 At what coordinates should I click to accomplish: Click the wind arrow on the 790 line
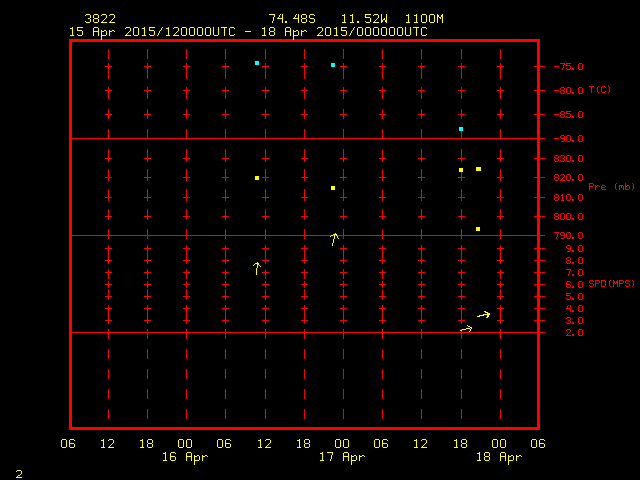(x=335, y=238)
